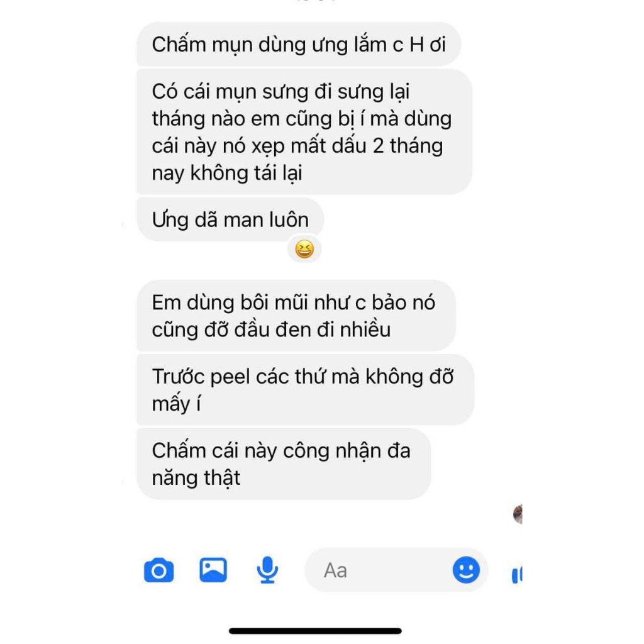
Task: Select message 'Ưng dã man luôn'
Action: pos(230,219)
